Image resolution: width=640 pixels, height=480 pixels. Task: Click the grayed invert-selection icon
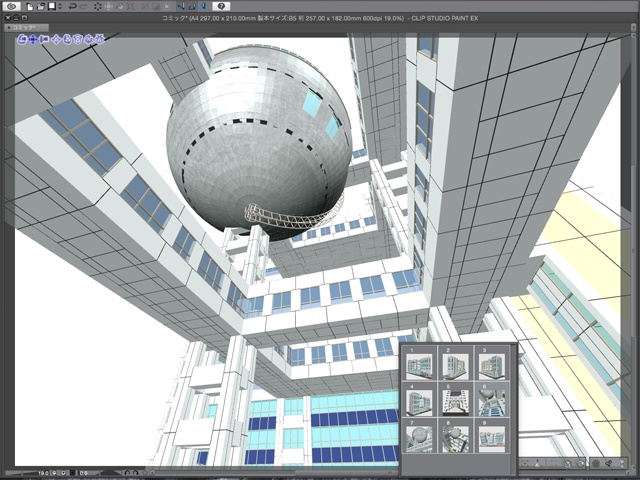(156, 7)
